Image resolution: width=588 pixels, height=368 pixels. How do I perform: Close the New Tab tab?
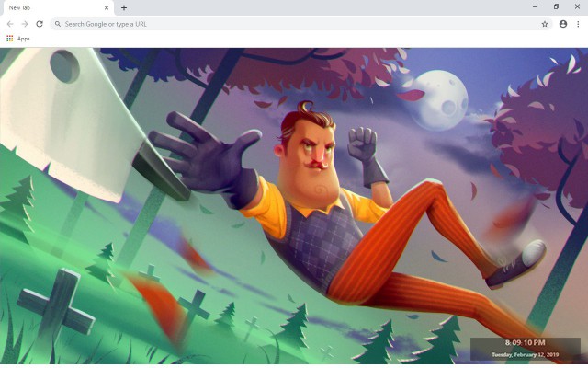[x=107, y=7]
